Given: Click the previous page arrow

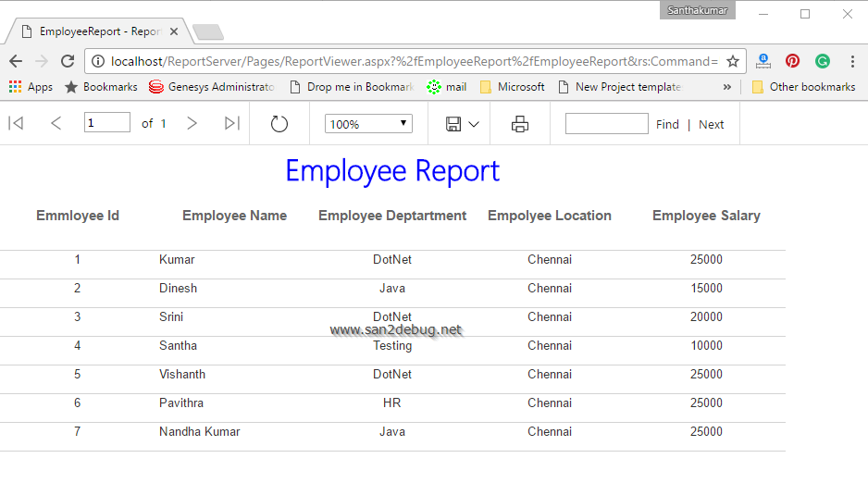Looking at the screenshot, I should pos(56,124).
